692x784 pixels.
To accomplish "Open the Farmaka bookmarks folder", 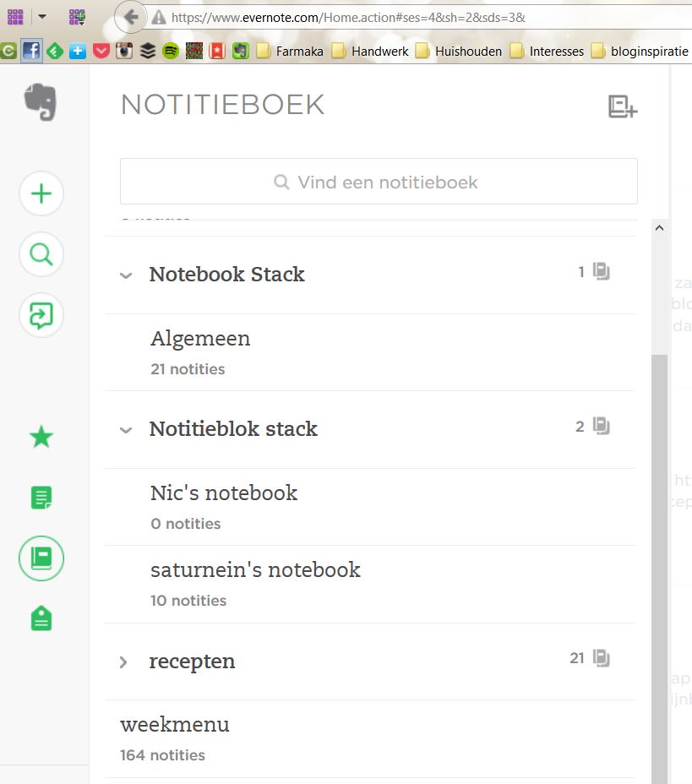I will click(x=290, y=52).
